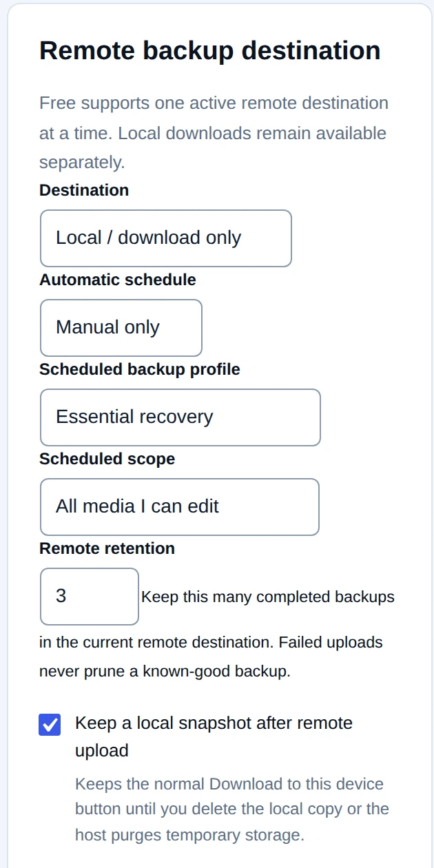Click the 'Remote retention' label
434x868 pixels.
[107, 548]
